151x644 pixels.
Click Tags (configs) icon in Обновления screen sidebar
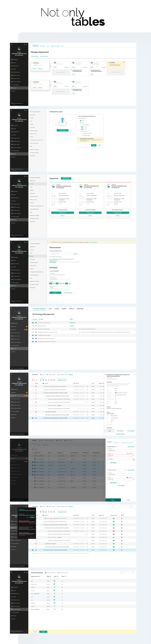click(x=12, y=283)
